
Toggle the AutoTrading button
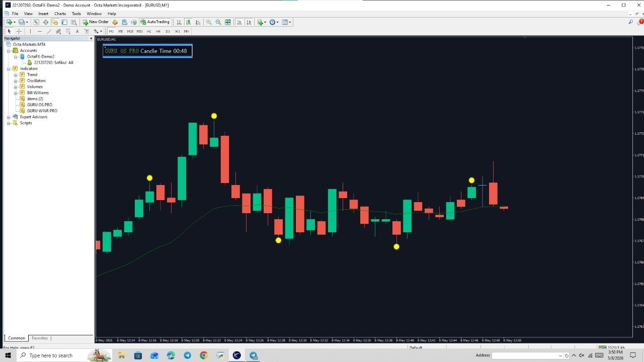coord(155,22)
